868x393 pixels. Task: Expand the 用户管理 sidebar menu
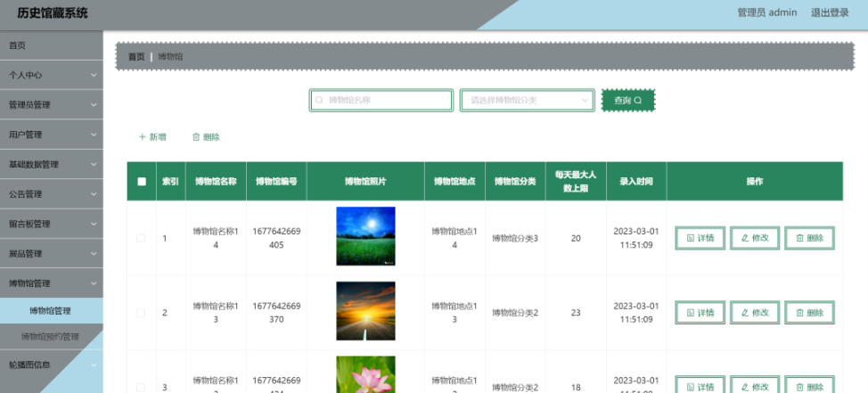[x=52, y=135]
